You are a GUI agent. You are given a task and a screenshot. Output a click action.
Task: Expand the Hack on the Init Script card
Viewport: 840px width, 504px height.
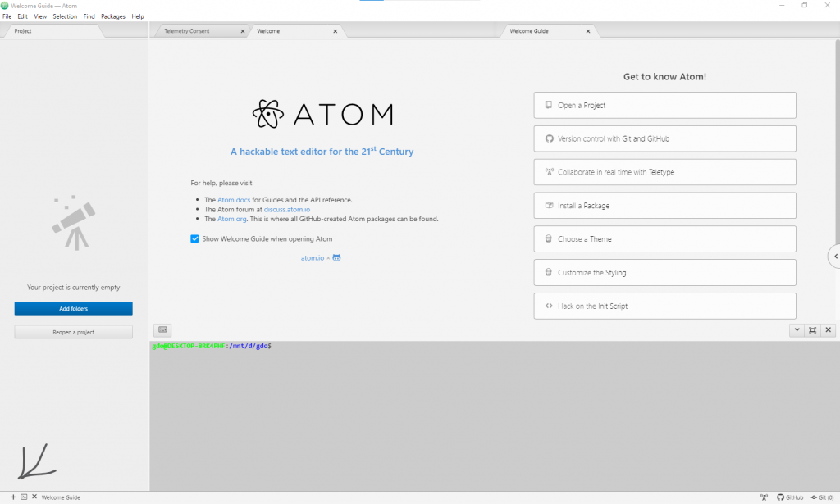[664, 306]
